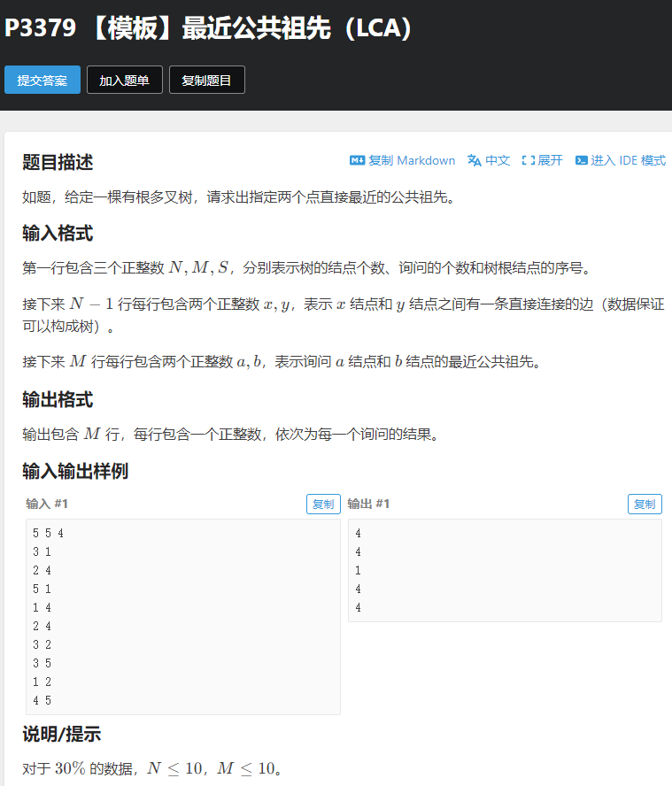Click the P3379 problem title
This screenshot has height=786, width=672.
pyautogui.click(x=209, y=28)
